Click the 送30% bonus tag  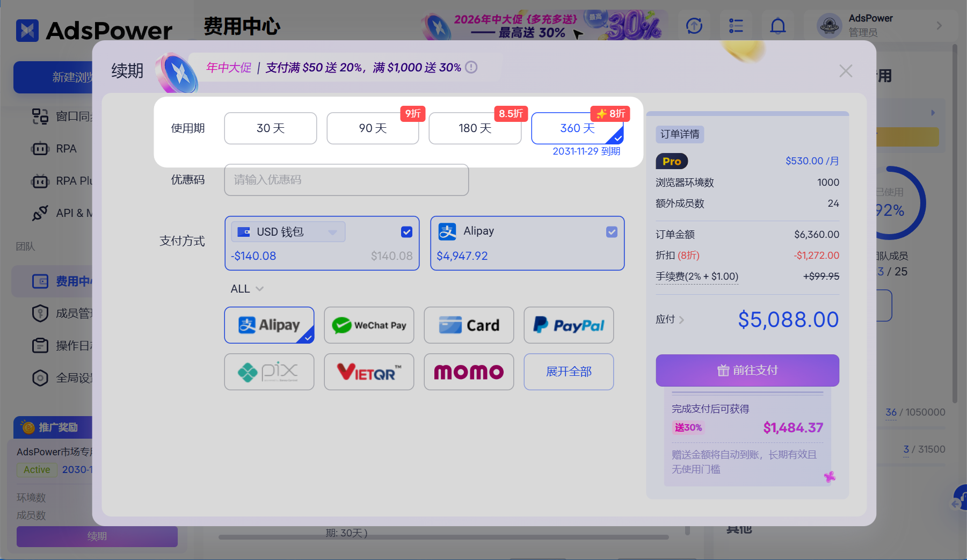[688, 428]
